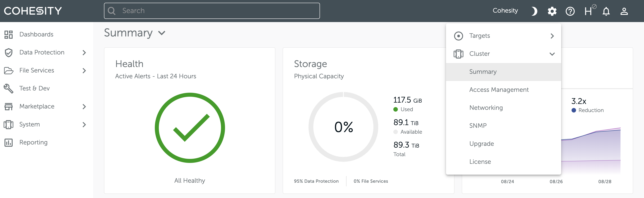
Task: Click the Storage card title
Action: click(310, 64)
